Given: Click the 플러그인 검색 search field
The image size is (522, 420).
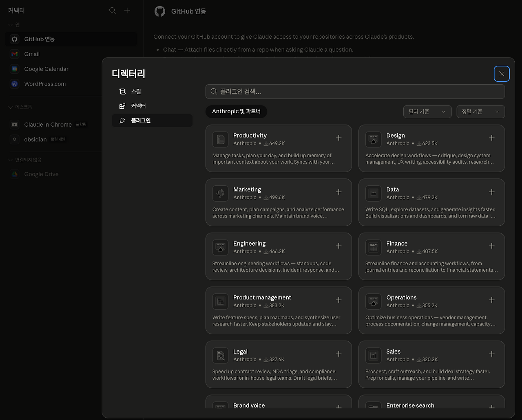Looking at the screenshot, I should point(355,92).
